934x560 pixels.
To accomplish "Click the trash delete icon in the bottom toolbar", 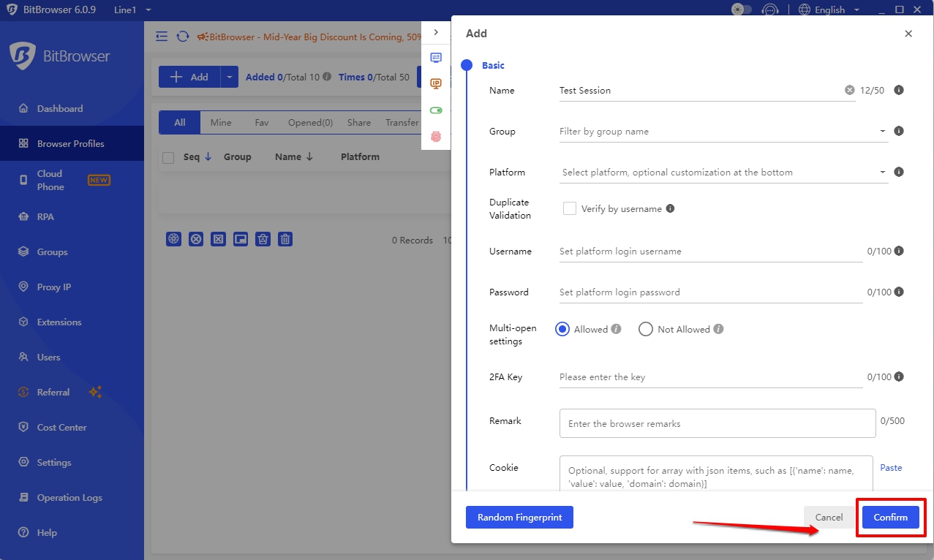I will click(285, 239).
